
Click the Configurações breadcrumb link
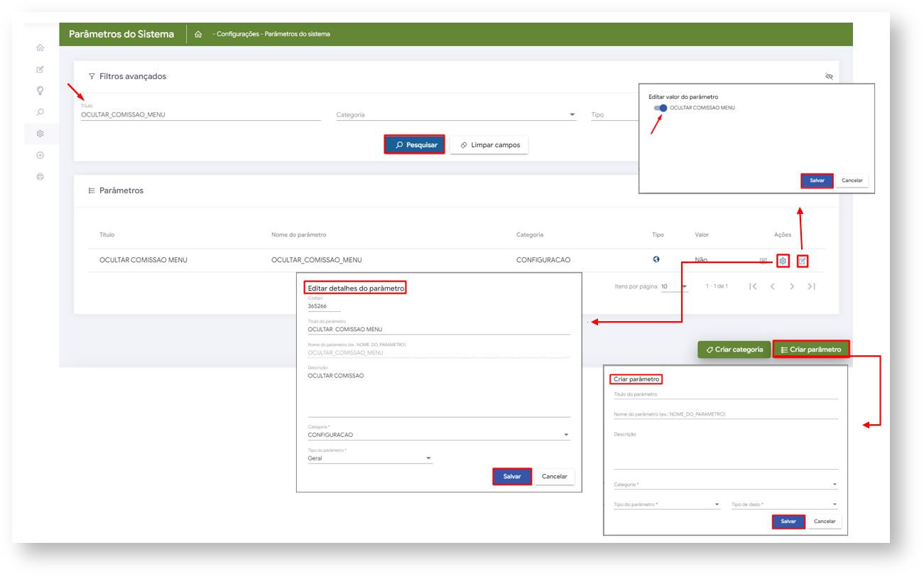[238, 34]
